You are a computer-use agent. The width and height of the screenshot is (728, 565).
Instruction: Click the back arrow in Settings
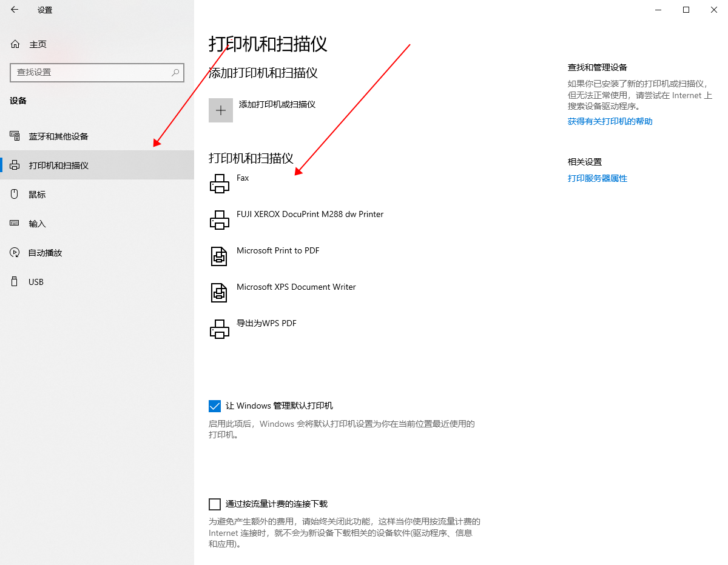tap(15, 10)
